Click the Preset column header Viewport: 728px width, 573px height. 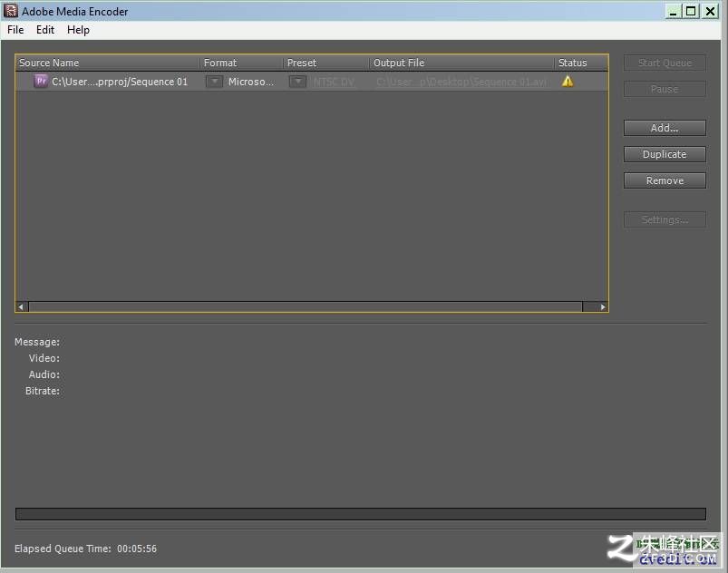(x=326, y=63)
